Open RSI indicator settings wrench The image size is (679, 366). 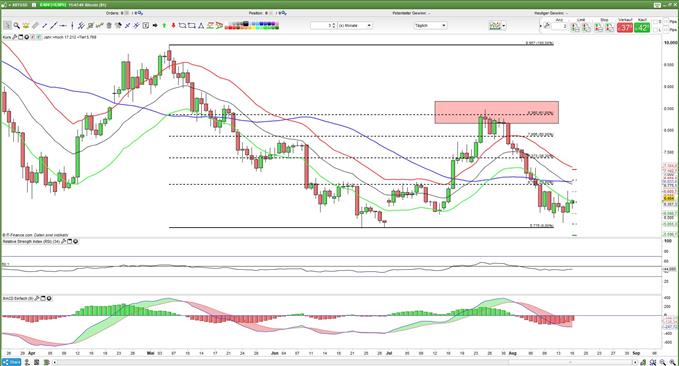[64, 241]
